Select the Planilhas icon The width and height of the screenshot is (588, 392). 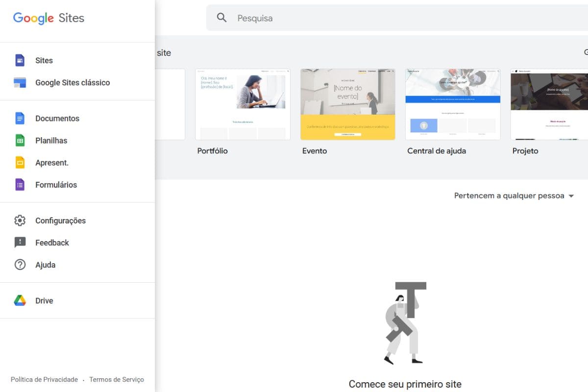pyautogui.click(x=20, y=140)
